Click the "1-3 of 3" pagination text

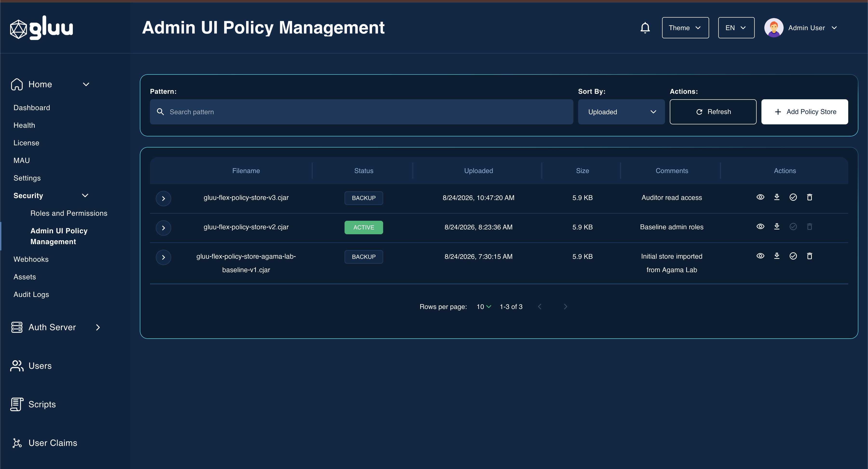click(511, 307)
